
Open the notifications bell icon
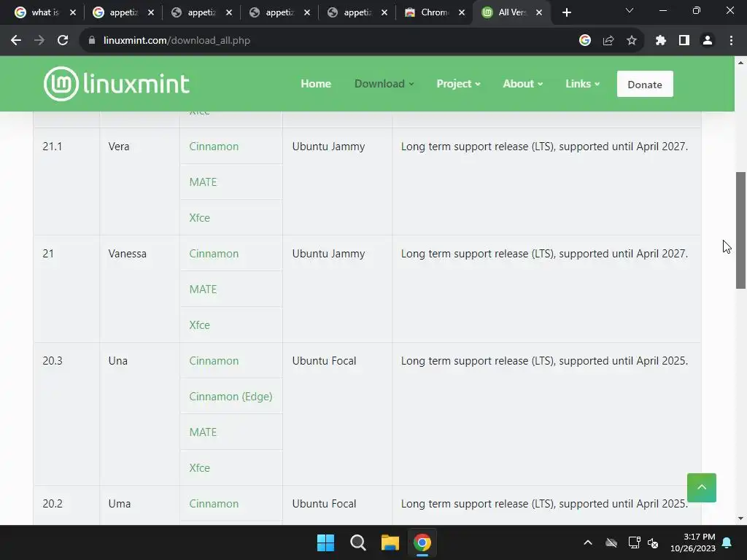click(727, 542)
